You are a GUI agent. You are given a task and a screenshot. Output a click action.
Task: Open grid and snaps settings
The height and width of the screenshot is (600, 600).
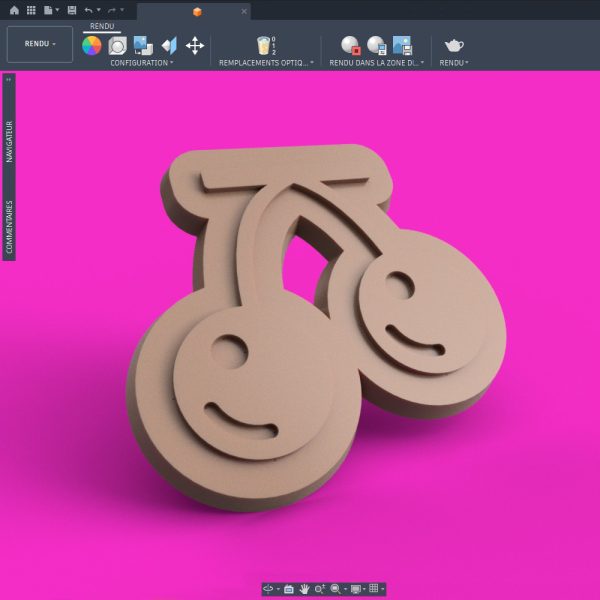(374, 589)
